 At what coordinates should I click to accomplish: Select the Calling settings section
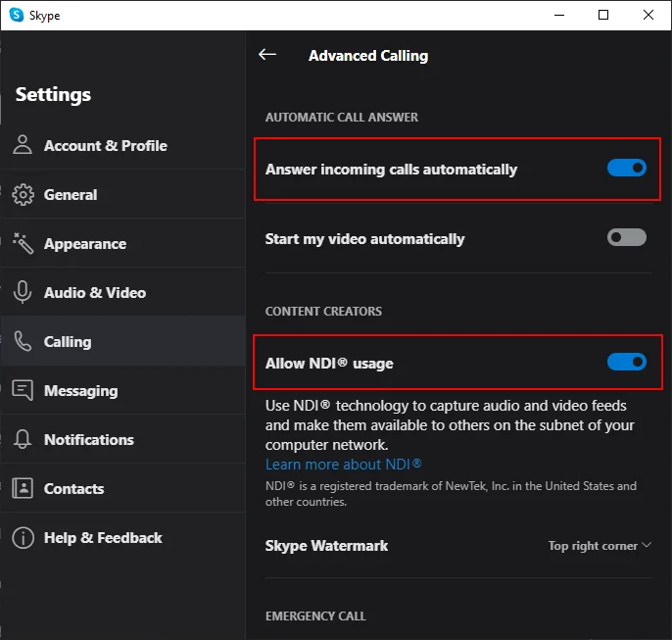point(123,341)
